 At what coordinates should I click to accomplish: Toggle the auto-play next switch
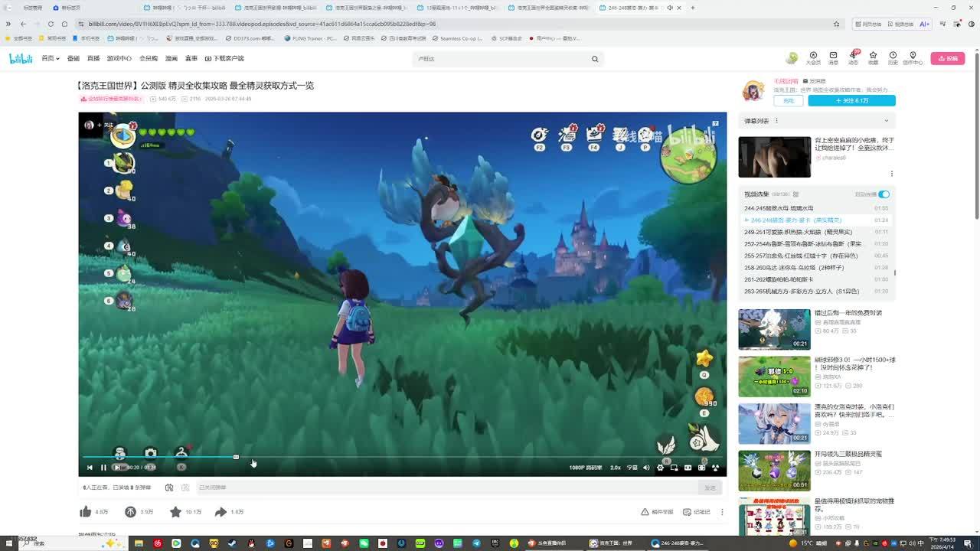(x=884, y=194)
